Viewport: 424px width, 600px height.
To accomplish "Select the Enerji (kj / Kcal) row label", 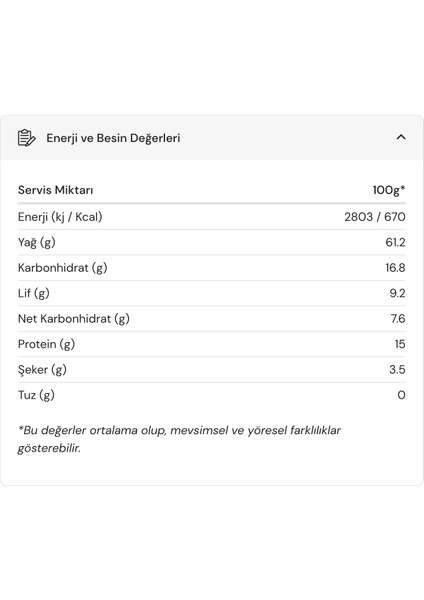I will pos(60,217).
